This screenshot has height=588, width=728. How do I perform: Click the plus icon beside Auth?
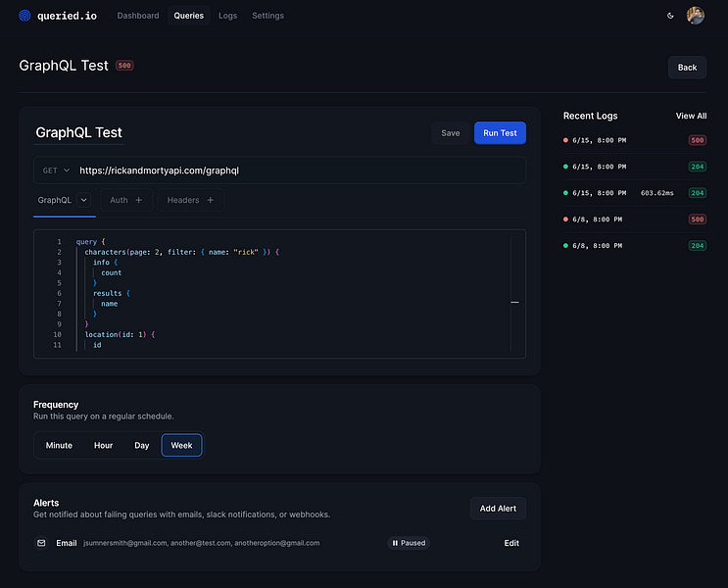(x=138, y=200)
